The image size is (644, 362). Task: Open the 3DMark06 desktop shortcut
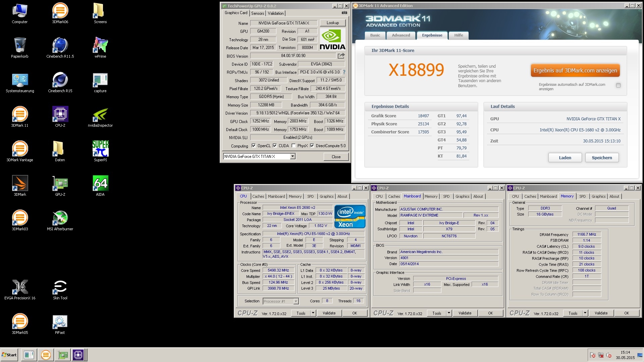pyautogui.click(x=60, y=13)
